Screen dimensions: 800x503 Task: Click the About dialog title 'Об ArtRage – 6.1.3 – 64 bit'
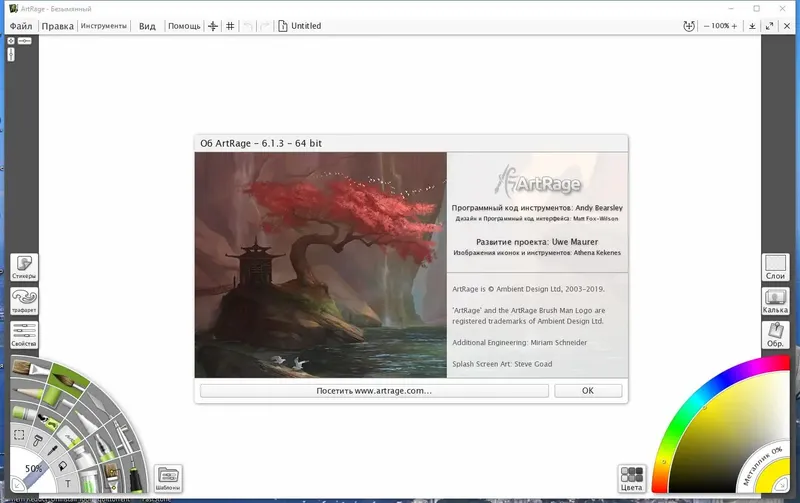261,143
